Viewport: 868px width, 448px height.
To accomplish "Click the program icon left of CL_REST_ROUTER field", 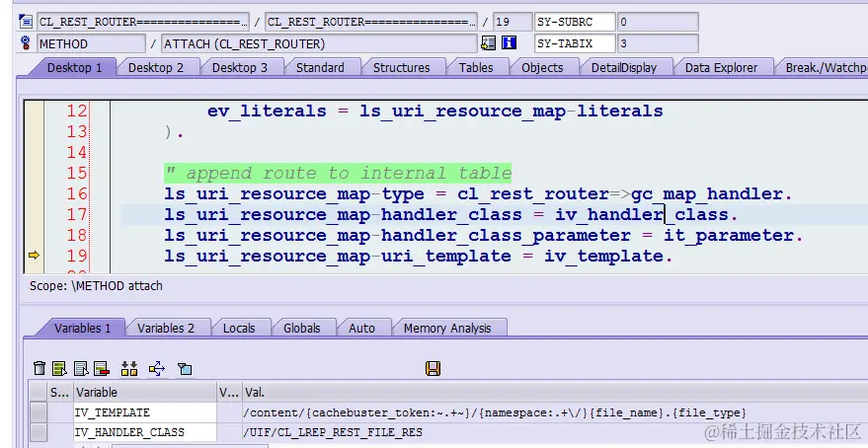I will (x=26, y=22).
